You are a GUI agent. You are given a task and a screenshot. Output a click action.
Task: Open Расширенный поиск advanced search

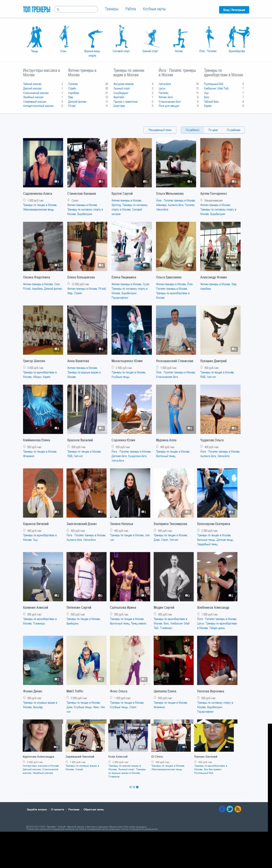[160, 130]
